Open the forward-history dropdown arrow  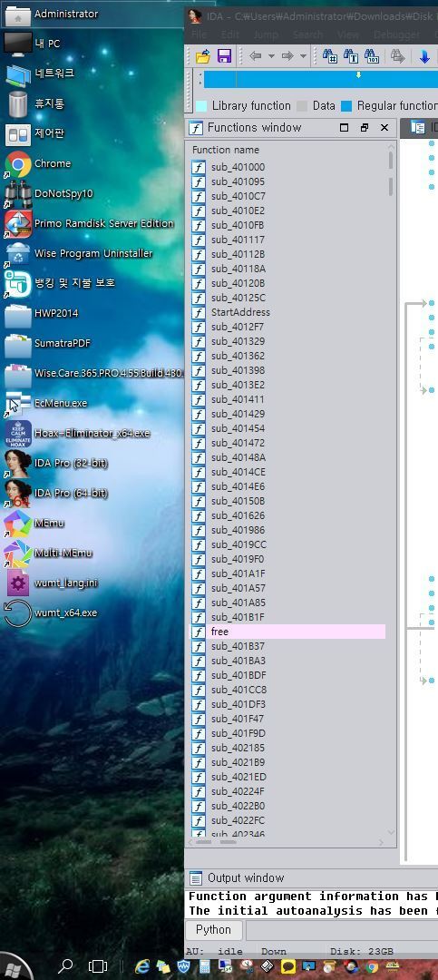tap(303, 56)
